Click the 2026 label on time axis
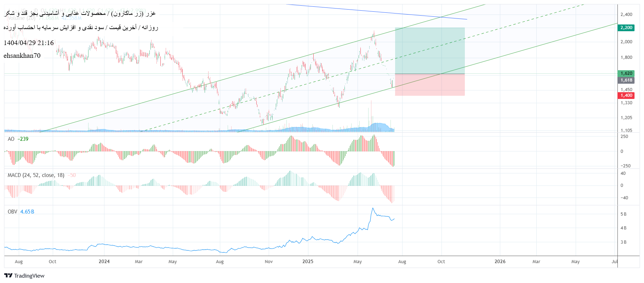Image resolution: width=644 pixels, height=283 pixels. pyautogui.click(x=500, y=262)
